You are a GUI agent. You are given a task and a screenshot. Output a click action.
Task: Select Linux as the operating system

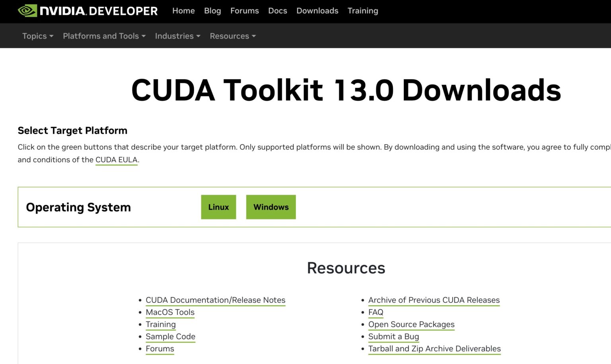(218, 207)
